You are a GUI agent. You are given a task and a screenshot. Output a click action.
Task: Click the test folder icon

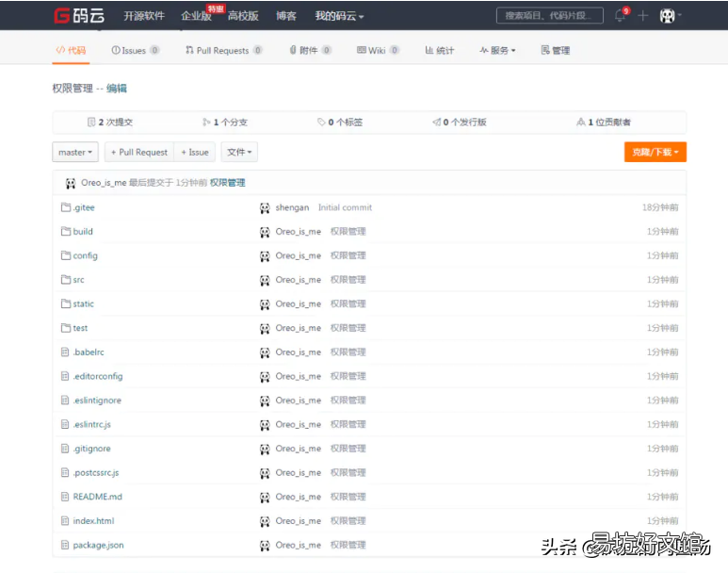[x=66, y=328]
